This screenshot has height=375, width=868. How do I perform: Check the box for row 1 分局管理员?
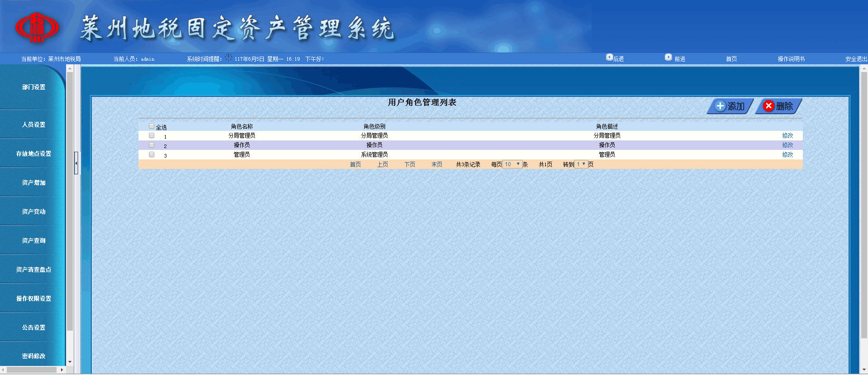coord(152,135)
